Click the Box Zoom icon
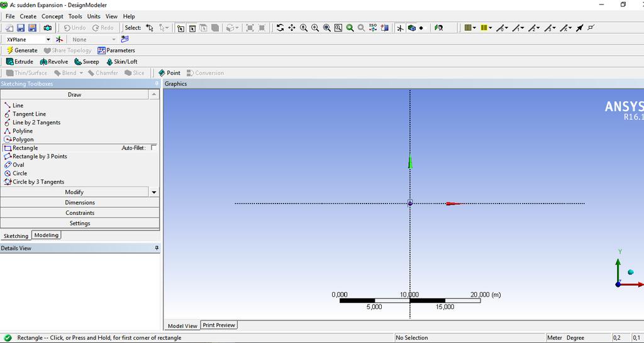The height and width of the screenshot is (343, 644). [338, 28]
